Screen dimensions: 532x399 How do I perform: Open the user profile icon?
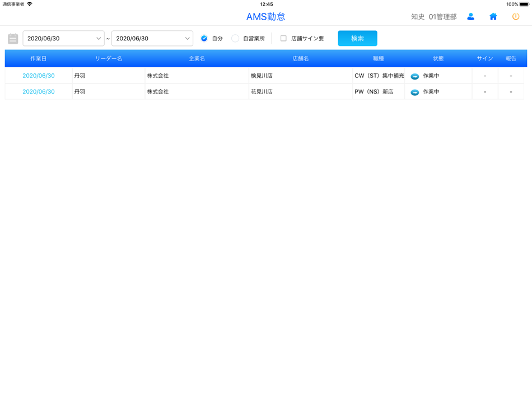click(470, 17)
